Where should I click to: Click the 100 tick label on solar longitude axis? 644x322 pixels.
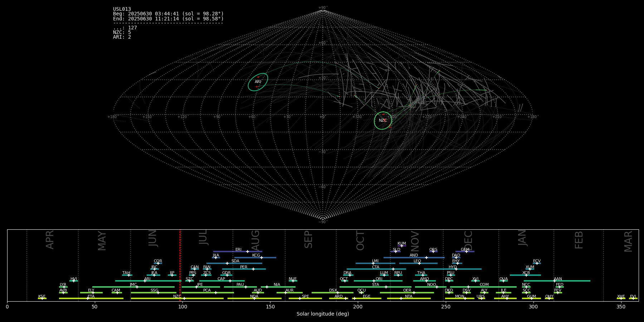(x=182, y=307)
